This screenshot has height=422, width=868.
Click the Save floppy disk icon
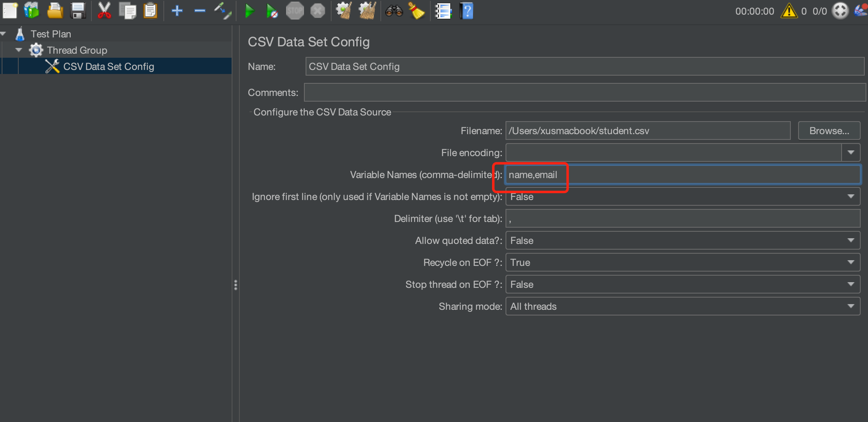78,11
